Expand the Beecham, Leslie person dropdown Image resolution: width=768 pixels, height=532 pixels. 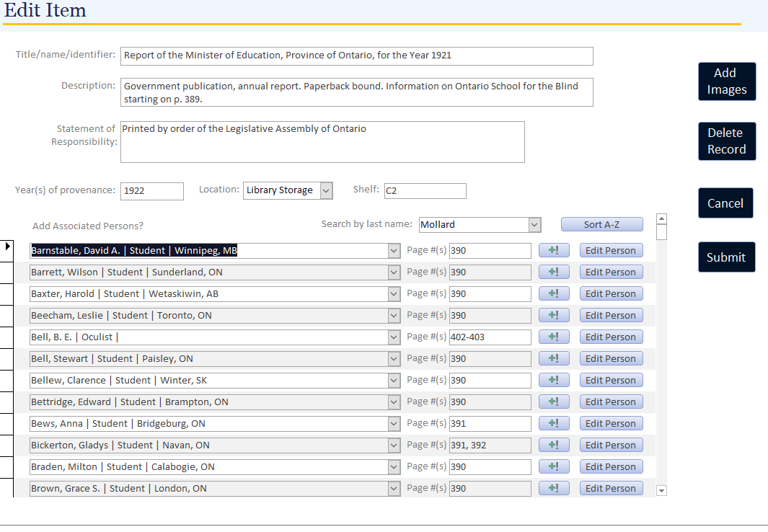(394, 316)
